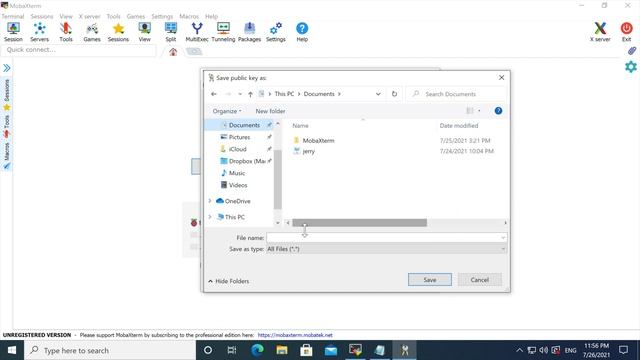Sort by Date modified column header
Screen dimensions: 640x360
[x=459, y=126]
